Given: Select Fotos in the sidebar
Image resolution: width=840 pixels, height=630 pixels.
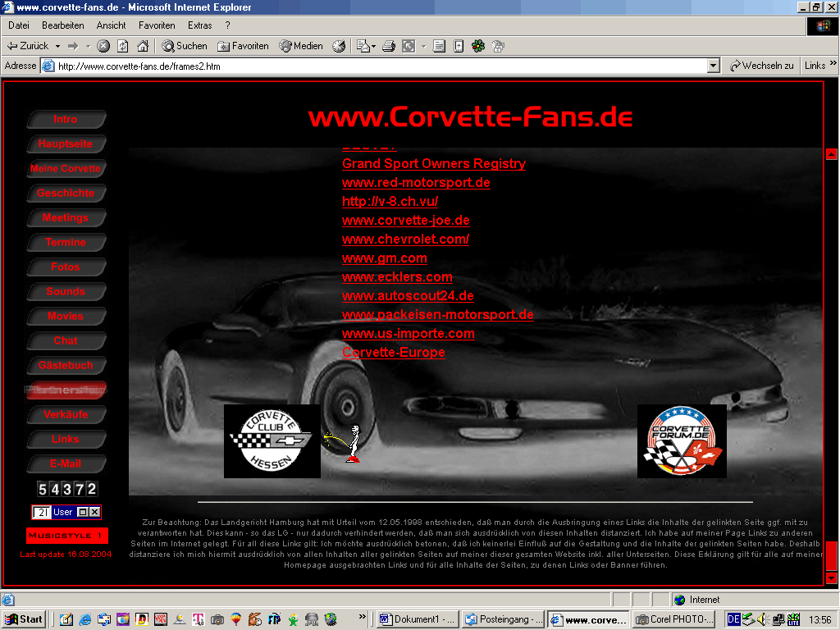Looking at the screenshot, I should [66, 267].
